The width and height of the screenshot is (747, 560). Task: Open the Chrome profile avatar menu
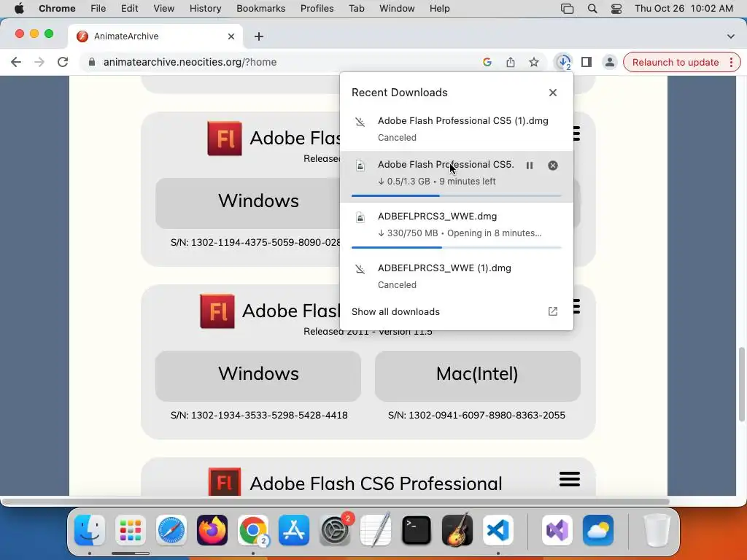610,62
